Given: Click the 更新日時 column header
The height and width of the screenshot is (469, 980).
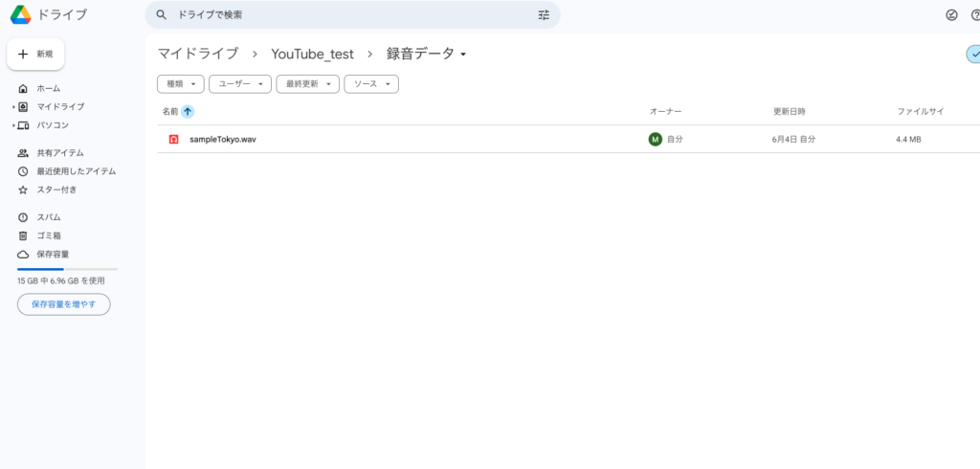Looking at the screenshot, I should click(x=790, y=111).
